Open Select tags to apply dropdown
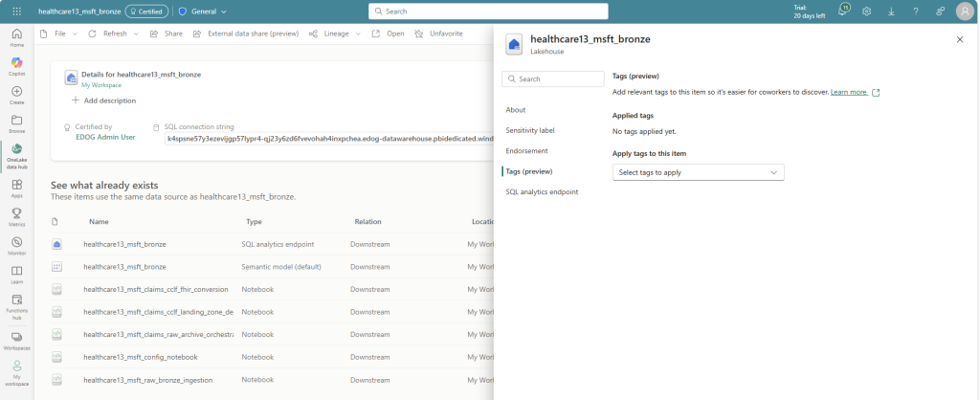Screen dimensions: 980x400 point(698,172)
